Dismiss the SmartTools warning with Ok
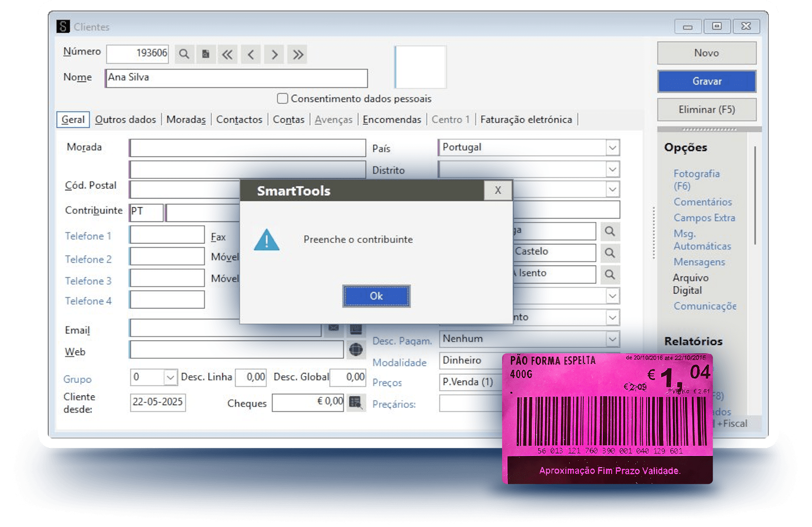812x527 pixels. 376,296
